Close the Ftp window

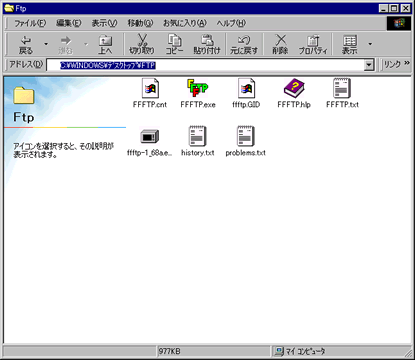pyautogui.click(x=406, y=8)
